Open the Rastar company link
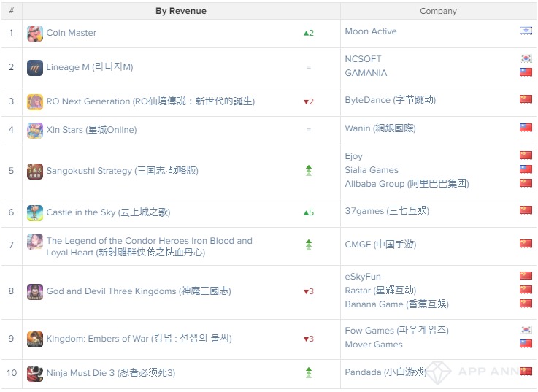 (380, 291)
